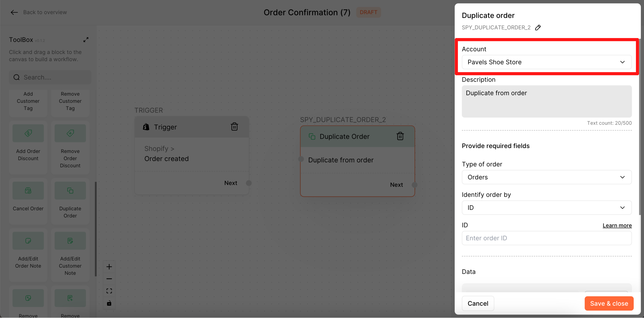Click the Description text area
The width and height of the screenshot is (644, 318).
point(547,101)
